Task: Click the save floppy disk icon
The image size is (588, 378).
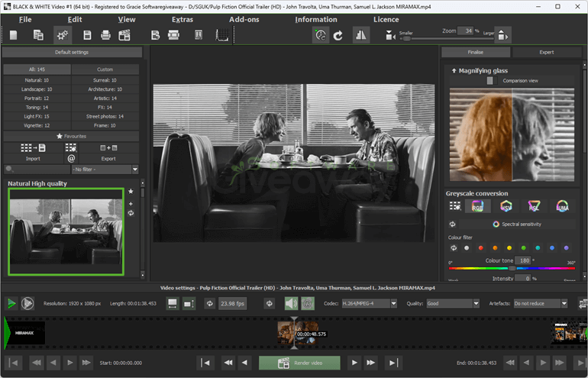Action: coord(87,35)
